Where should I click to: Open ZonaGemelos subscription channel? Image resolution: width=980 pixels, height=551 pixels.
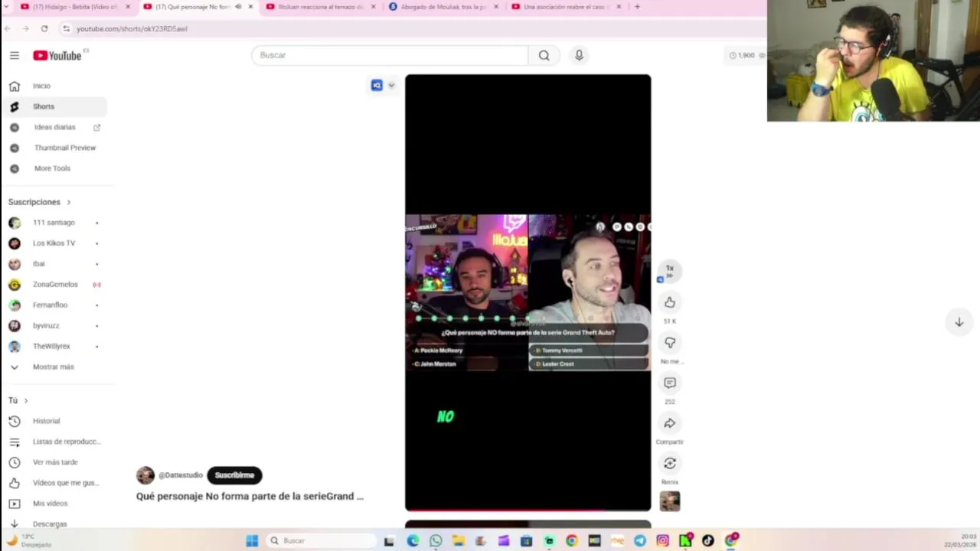[x=54, y=285]
